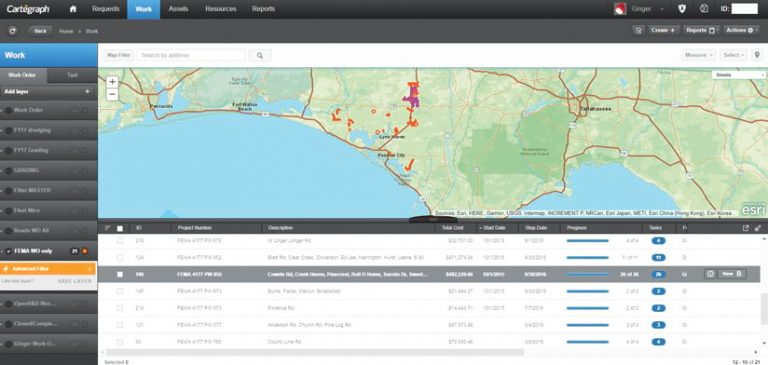Collapse the Advanced Filter section
Viewport: 768px width, 365px height.
[90, 268]
